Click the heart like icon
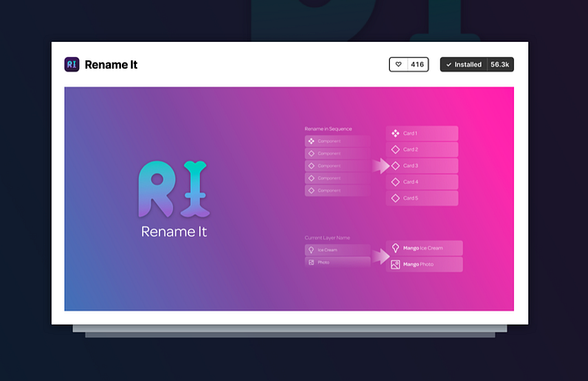Image resolution: width=588 pixels, height=381 pixels. pos(399,65)
